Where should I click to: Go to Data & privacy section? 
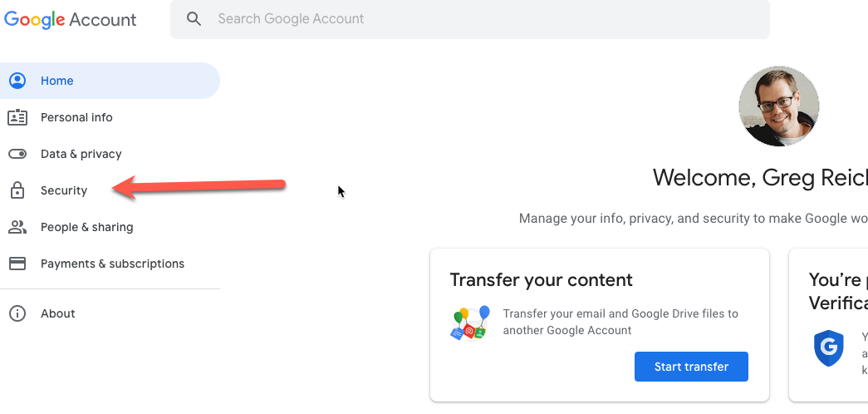click(81, 154)
